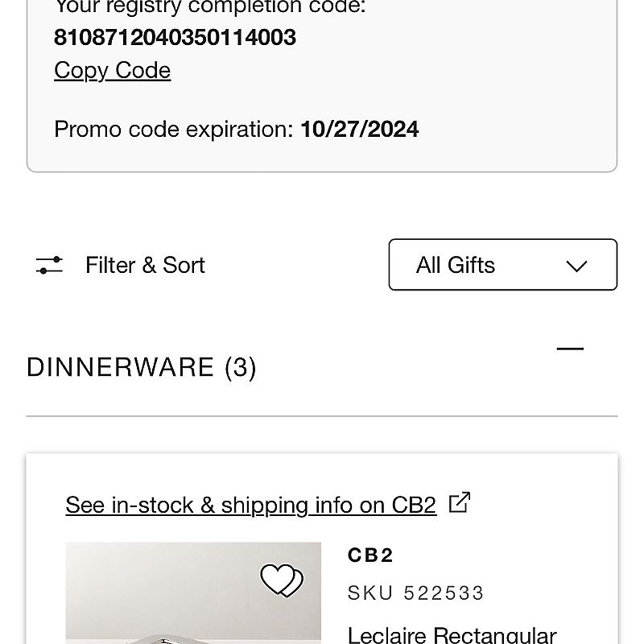Image resolution: width=644 pixels, height=644 pixels.
Task: Open the Filter & Sort options
Action: click(x=120, y=265)
